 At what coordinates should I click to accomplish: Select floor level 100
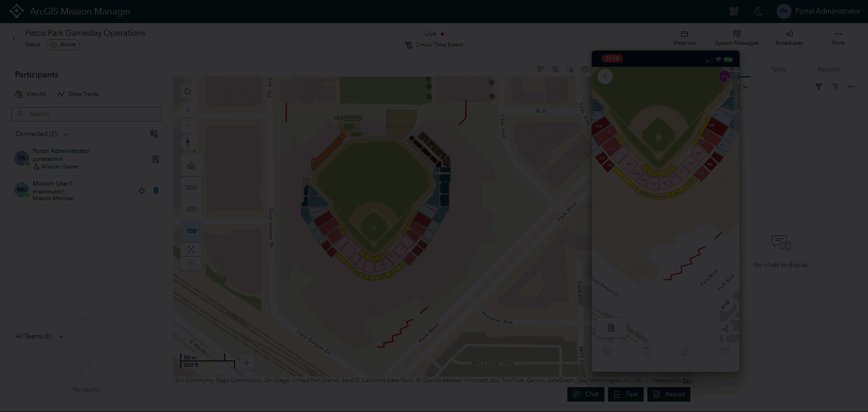(191, 231)
